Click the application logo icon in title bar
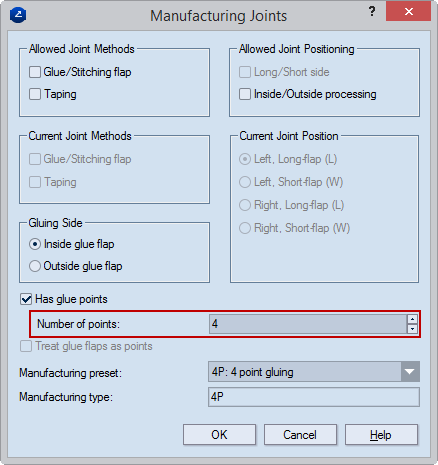 (x=18, y=15)
